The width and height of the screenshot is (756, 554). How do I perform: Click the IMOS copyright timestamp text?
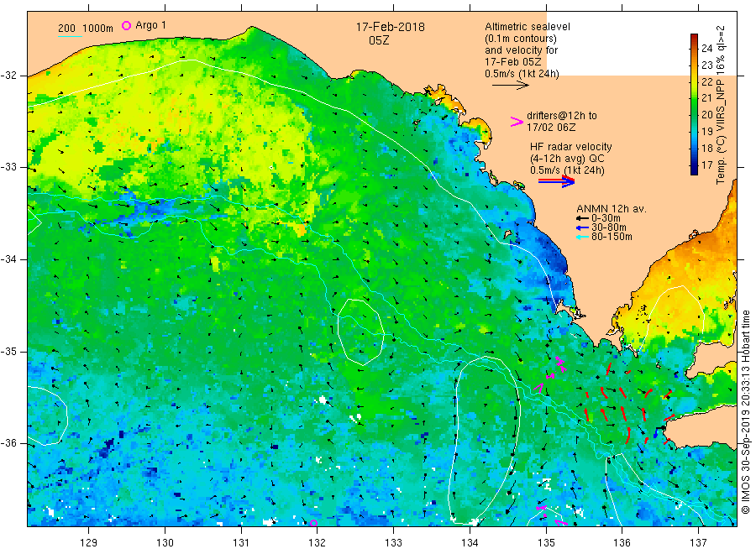coord(745,412)
